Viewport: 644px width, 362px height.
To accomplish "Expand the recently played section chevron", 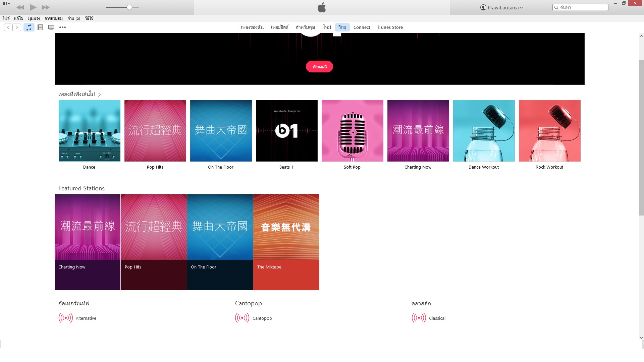I will click(x=99, y=95).
